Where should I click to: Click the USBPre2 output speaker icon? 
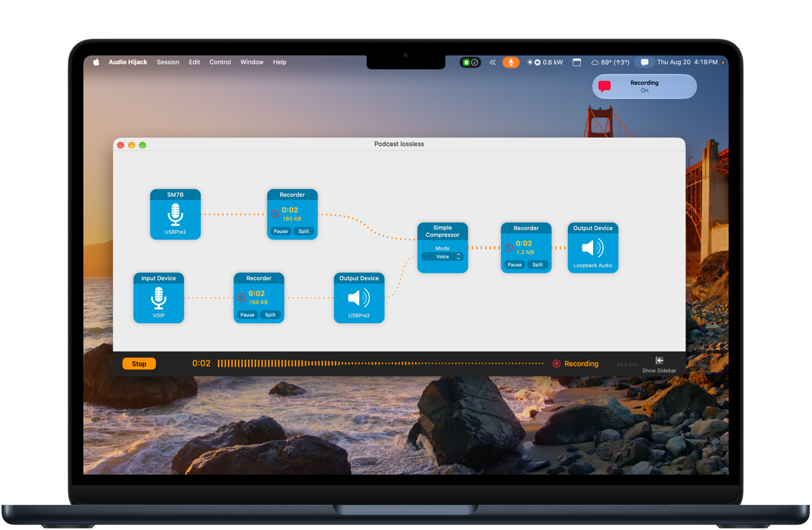point(359,298)
